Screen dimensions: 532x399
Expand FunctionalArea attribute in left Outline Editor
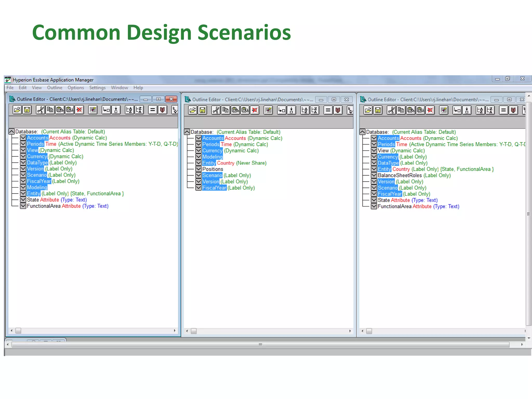[23, 206]
